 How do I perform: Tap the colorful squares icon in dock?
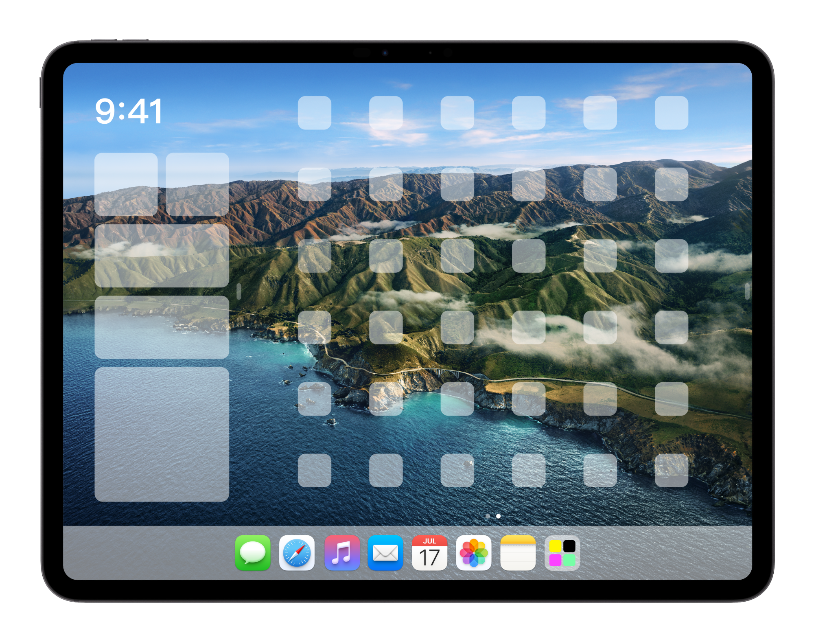[562, 552]
